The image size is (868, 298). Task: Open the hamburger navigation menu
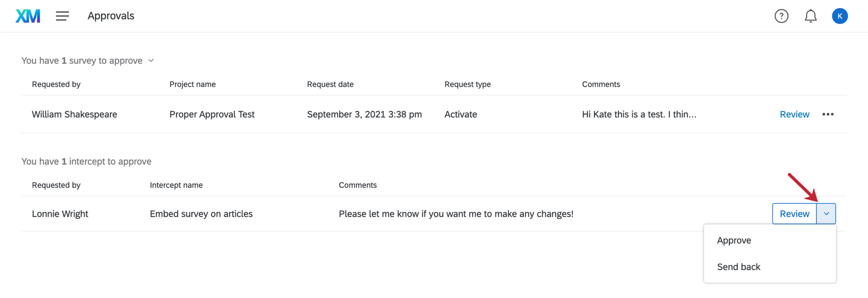[x=62, y=16]
